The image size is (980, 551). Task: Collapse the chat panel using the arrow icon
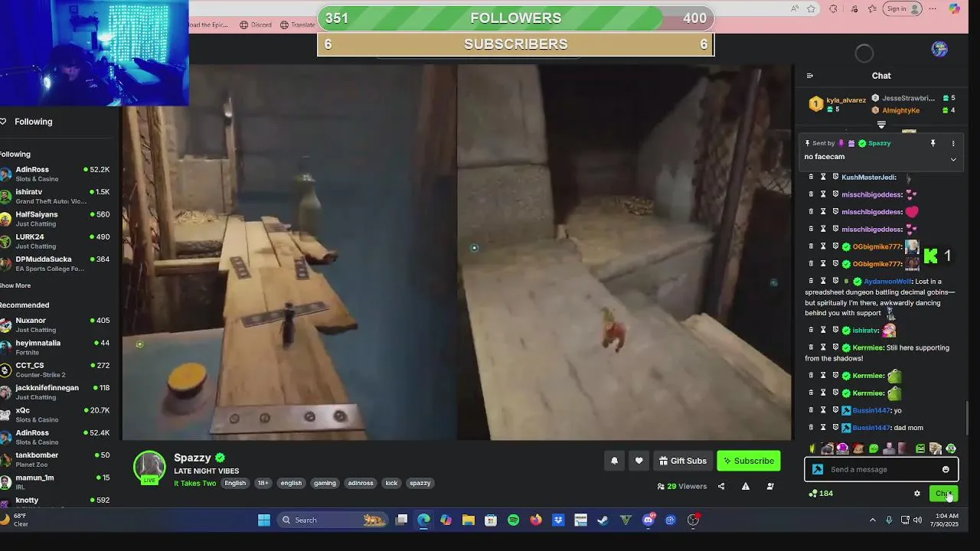[x=810, y=76]
